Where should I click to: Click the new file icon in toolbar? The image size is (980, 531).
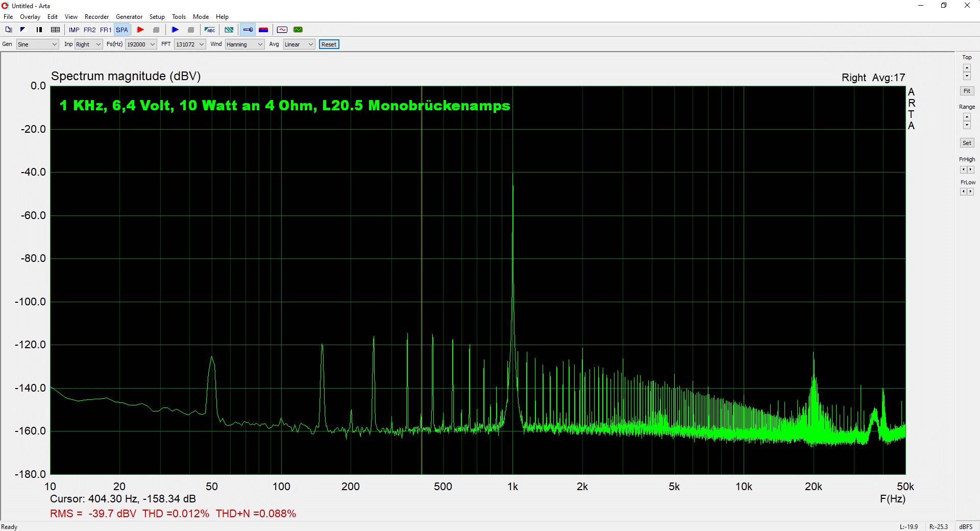pos(9,30)
